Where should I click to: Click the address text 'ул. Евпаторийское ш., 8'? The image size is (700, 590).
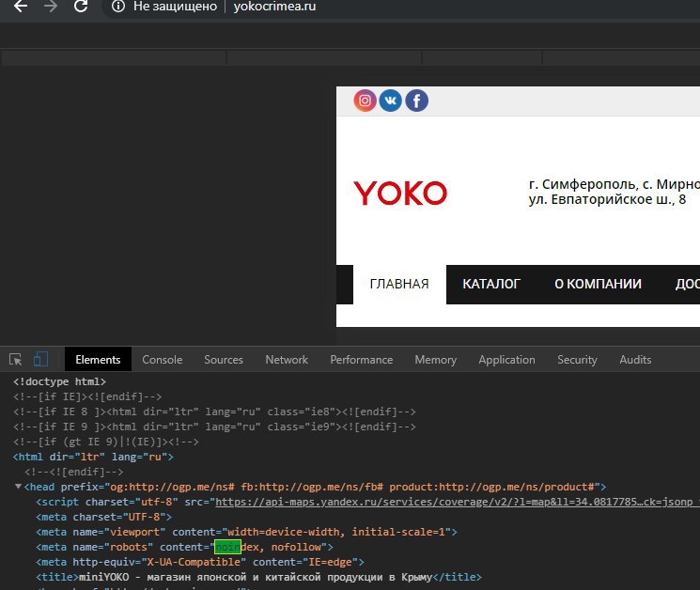[x=607, y=199]
